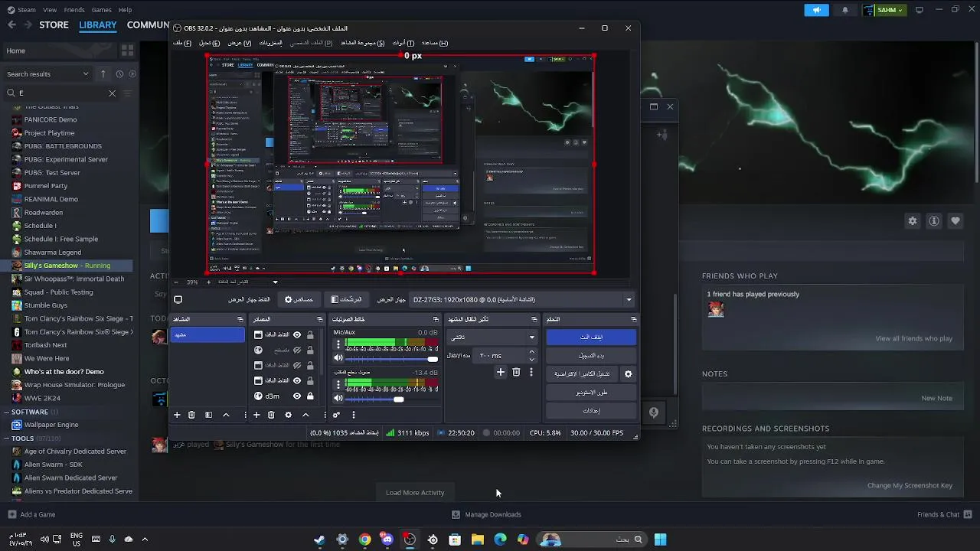Open display selection dropdown DZ-27G3
980x551 pixels.
pyautogui.click(x=523, y=300)
